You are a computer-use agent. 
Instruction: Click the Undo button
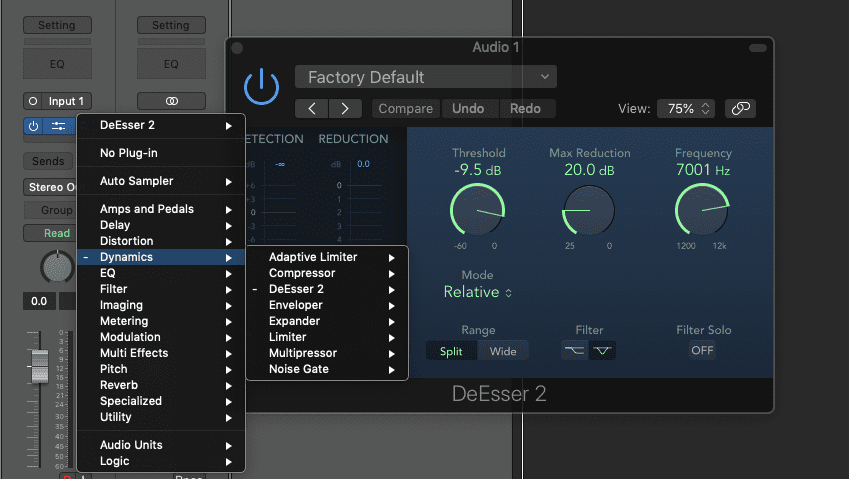click(468, 109)
